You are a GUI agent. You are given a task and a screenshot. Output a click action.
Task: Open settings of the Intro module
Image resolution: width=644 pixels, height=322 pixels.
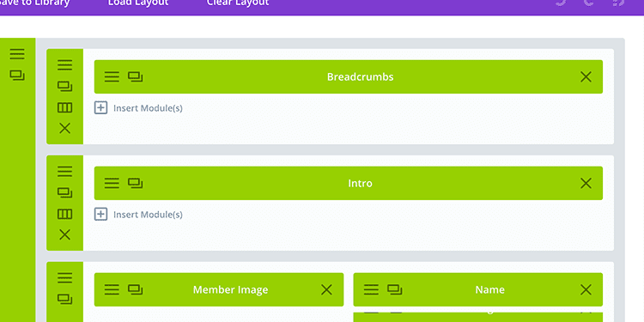pos(112,183)
